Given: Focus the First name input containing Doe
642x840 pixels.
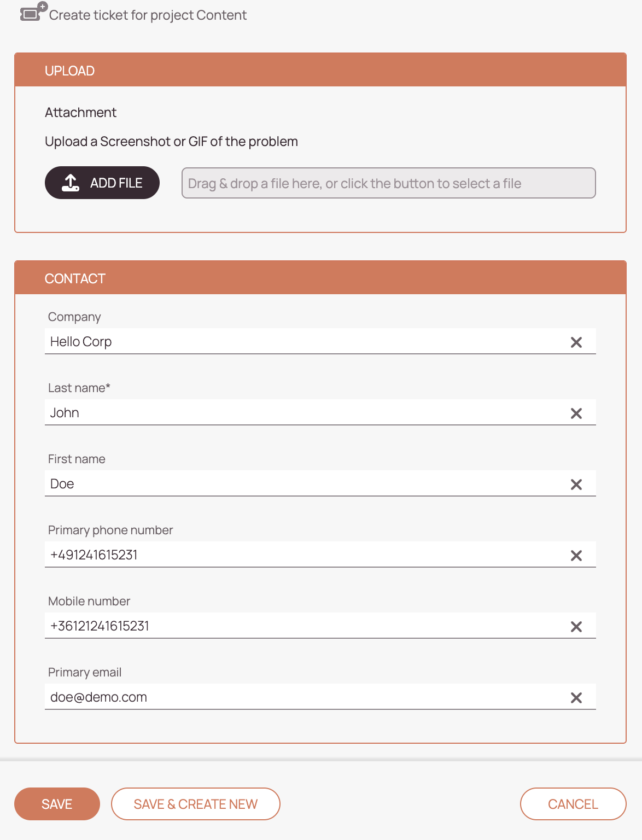Looking at the screenshot, I should tap(306, 483).
